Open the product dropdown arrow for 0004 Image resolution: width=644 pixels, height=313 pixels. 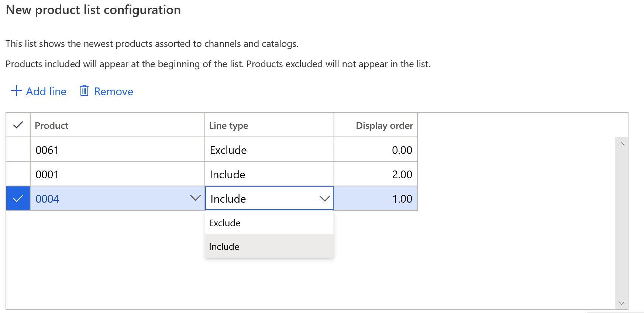195,198
